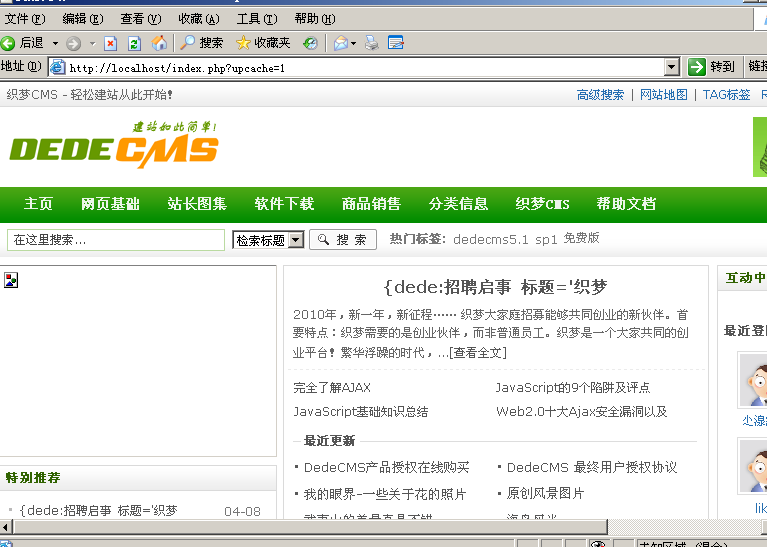Click the 网站地图 link
This screenshot has height=547, width=767.
point(664,95)
